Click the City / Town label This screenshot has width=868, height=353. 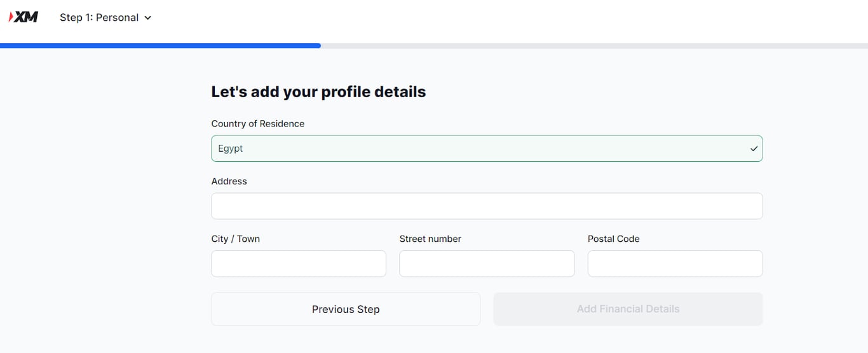click(x=235, y=239)
